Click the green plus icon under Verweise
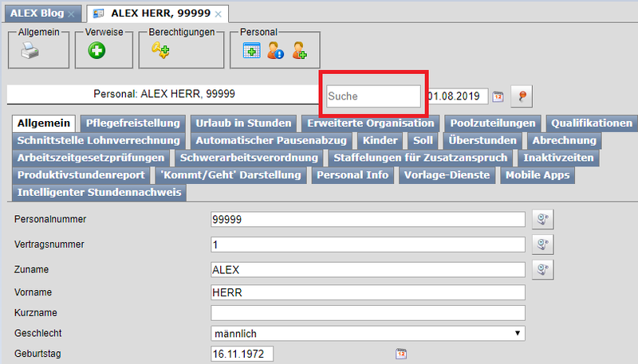The height and width of the screenshot is (364, 638). [97, 52]
